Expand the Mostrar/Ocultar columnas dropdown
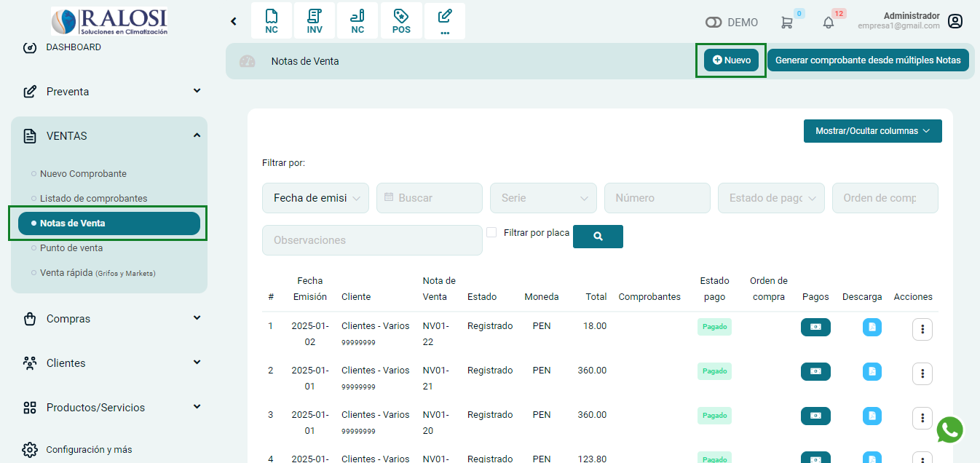 pos(872,131)
